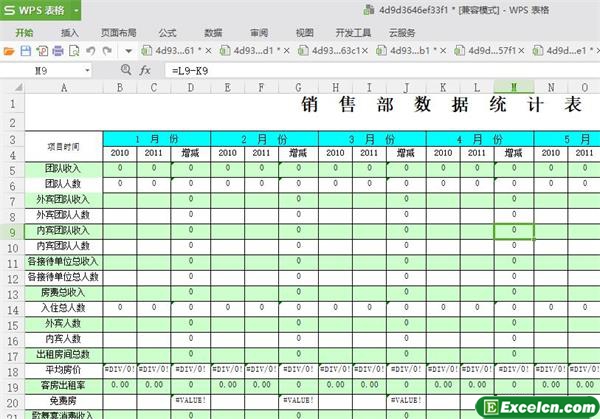This screenshot has width=600, height=419.
Task: Close the 4d93...61 document tab
Action: pyautogui.click(x=208, y=51)
